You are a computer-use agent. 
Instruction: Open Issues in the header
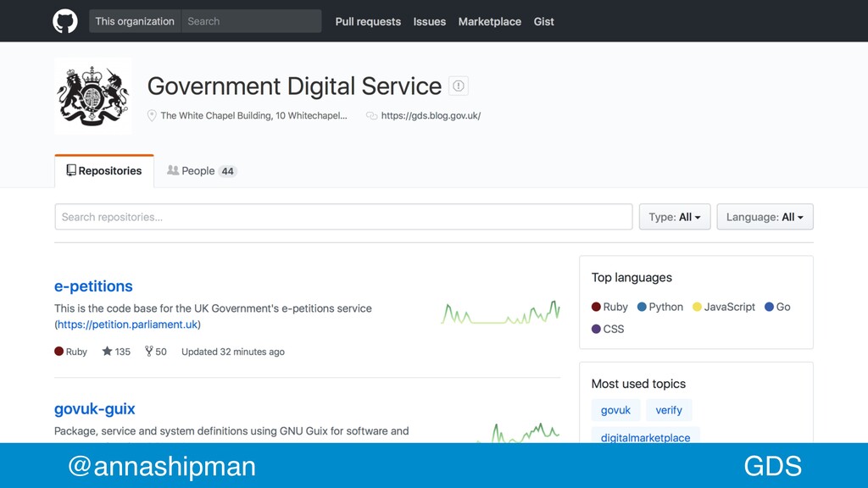point(430,21)
